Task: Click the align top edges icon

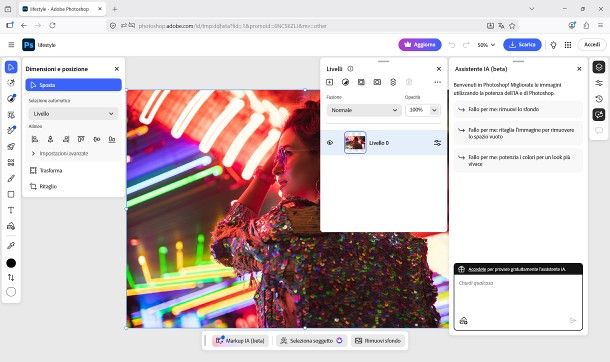Action: (x=81, y=139)
